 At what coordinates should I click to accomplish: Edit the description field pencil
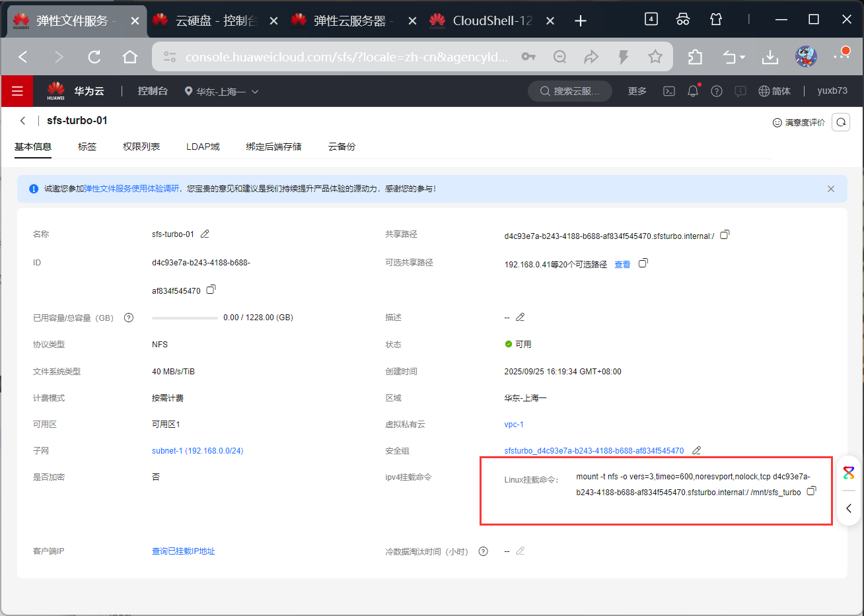(x=521, y=317)
